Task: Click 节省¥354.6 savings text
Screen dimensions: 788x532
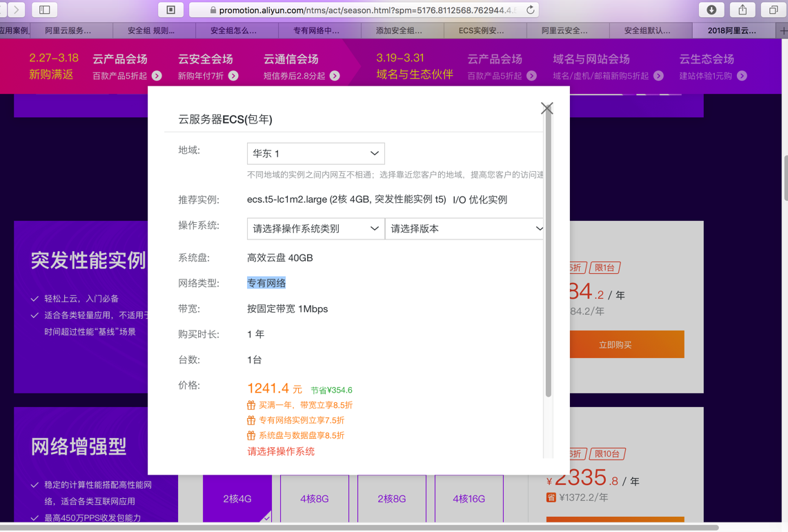Action: point(332,391)
